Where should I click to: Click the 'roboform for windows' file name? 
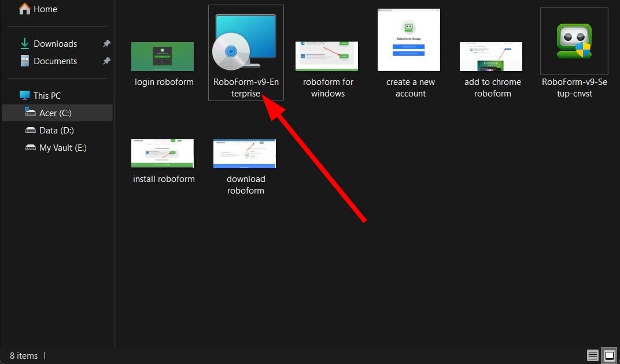point(328,88)
